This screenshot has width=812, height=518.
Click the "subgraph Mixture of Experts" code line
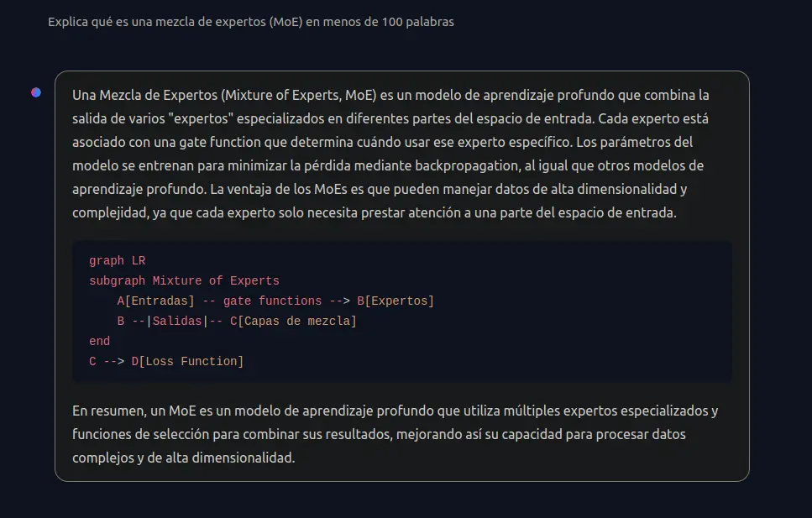(x=184, y=280)
